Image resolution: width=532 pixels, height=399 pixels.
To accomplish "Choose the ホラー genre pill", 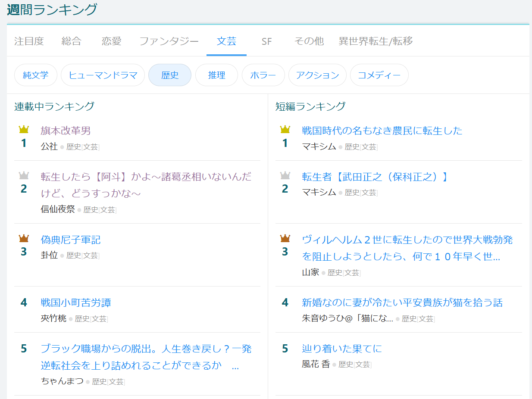I will 263,75.
